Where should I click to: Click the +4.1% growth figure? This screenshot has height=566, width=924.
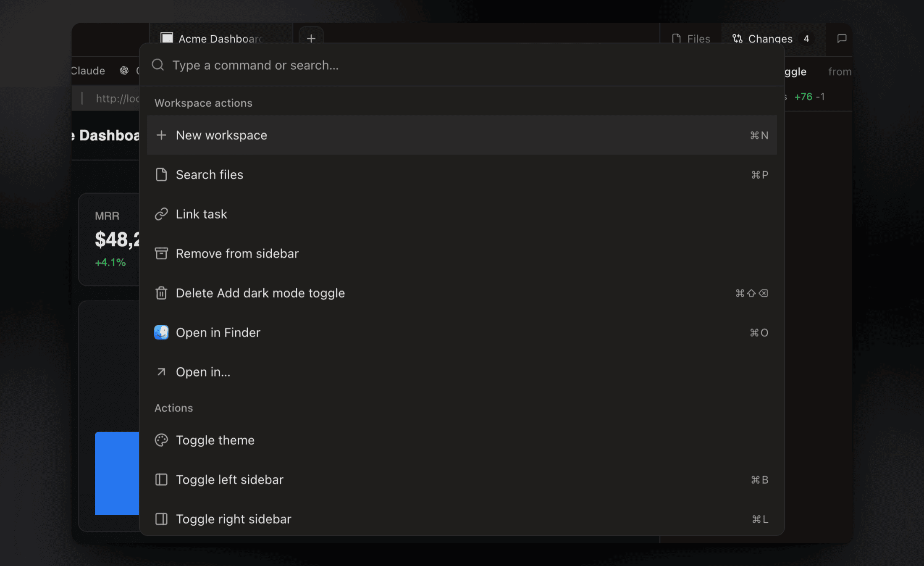click(110, 263)
